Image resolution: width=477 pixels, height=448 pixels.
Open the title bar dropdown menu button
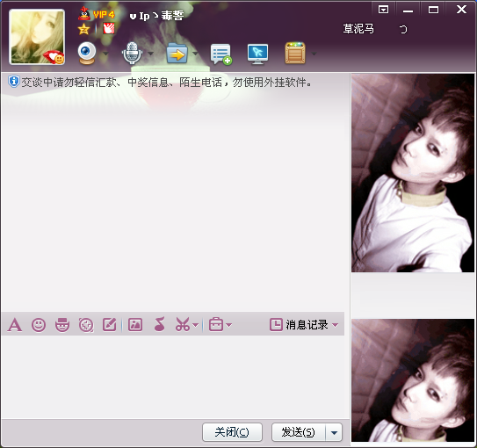click(383, 10)
